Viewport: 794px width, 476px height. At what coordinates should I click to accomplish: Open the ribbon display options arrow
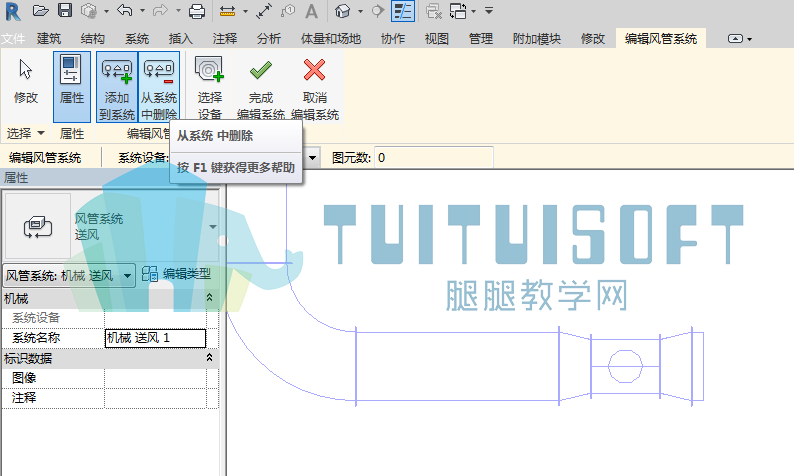pyautogui.click(x=749, y=39)
